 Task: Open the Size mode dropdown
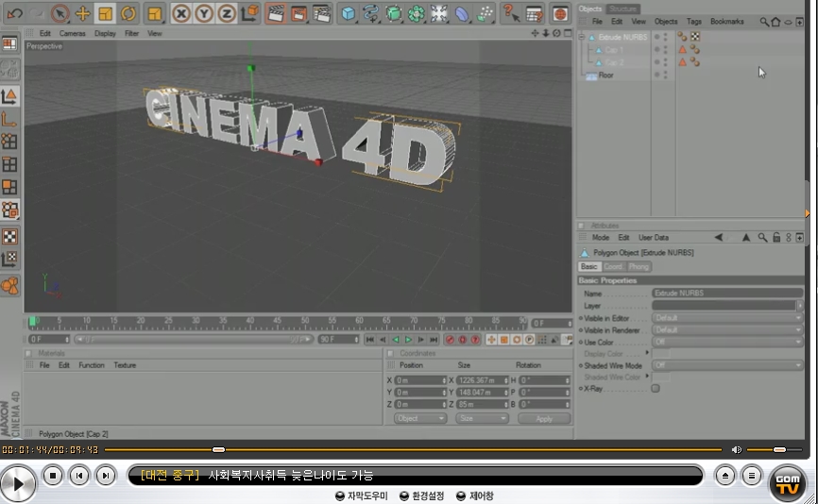[x=482, y=418]
